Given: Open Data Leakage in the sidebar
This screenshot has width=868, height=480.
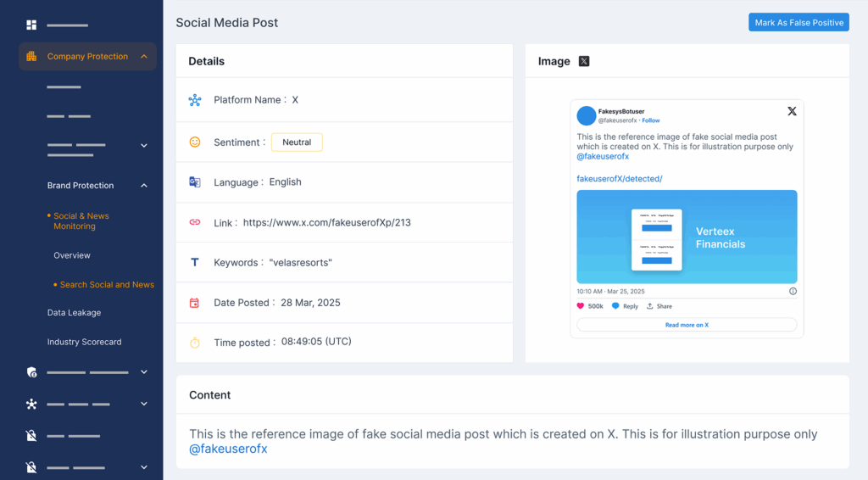Looking at the screenshot, I should (75, 313).
